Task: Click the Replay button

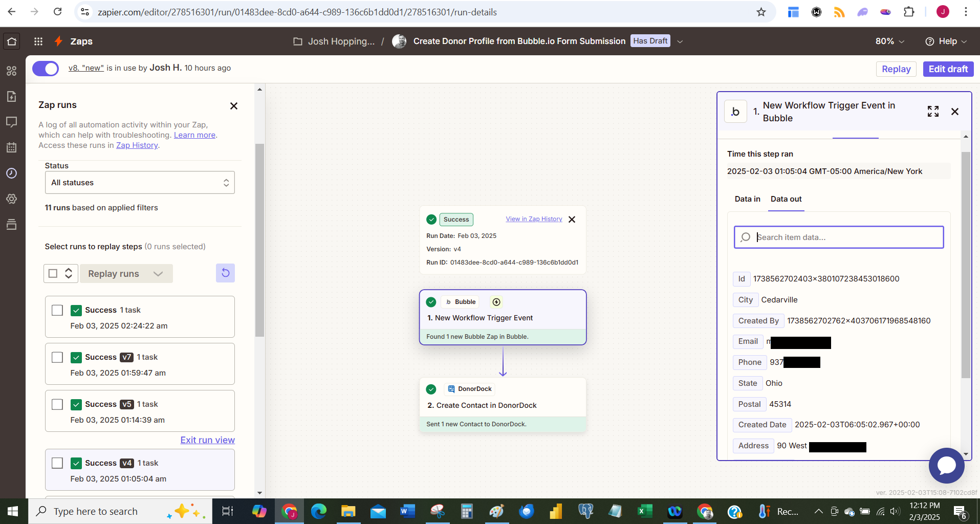Action: [x=896, y=69]
